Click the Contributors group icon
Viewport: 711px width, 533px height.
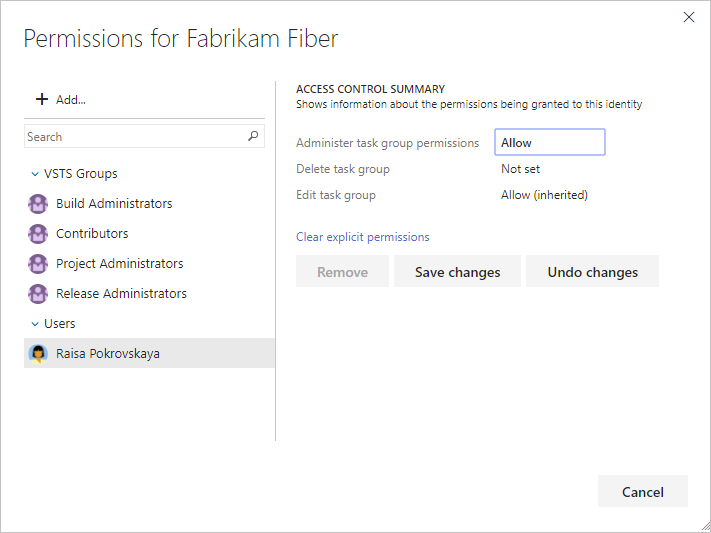pyautogui.click(x=38, y=234)
